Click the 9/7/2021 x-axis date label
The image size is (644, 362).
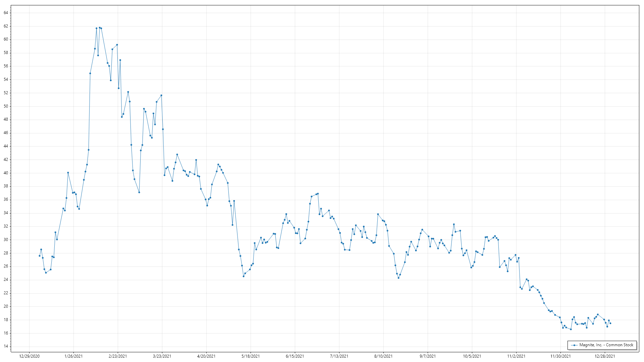(428, 356)
